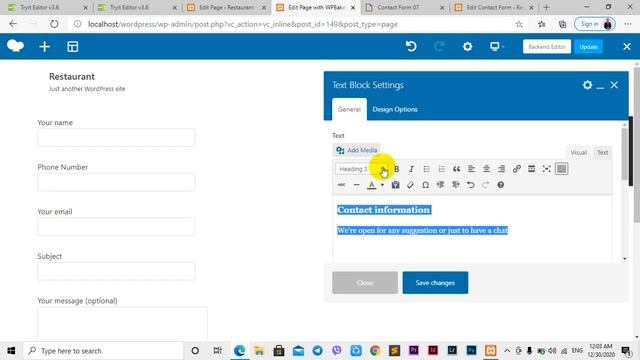Click the Windows Start button
This screenshot has width=640, height=360.
pyautogui.click(x=11, y=351)
